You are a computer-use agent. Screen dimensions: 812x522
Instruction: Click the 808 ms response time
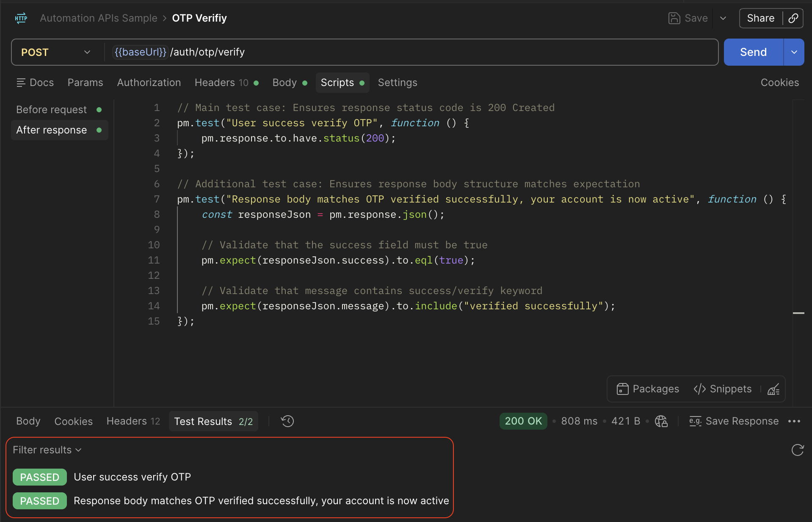pos(579,421)
